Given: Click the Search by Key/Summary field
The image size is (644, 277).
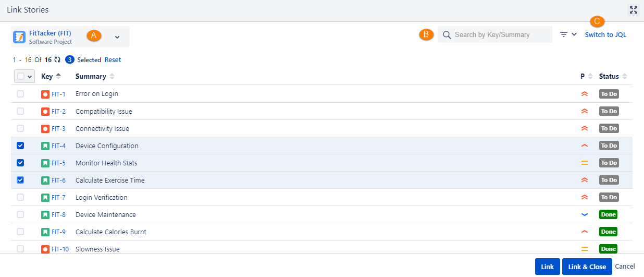Looking at the screenshot, I should (x=494, y=35).
